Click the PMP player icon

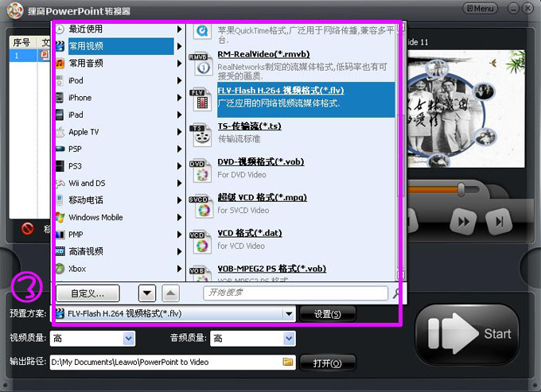pyautogui.click(x=60, y=235)
